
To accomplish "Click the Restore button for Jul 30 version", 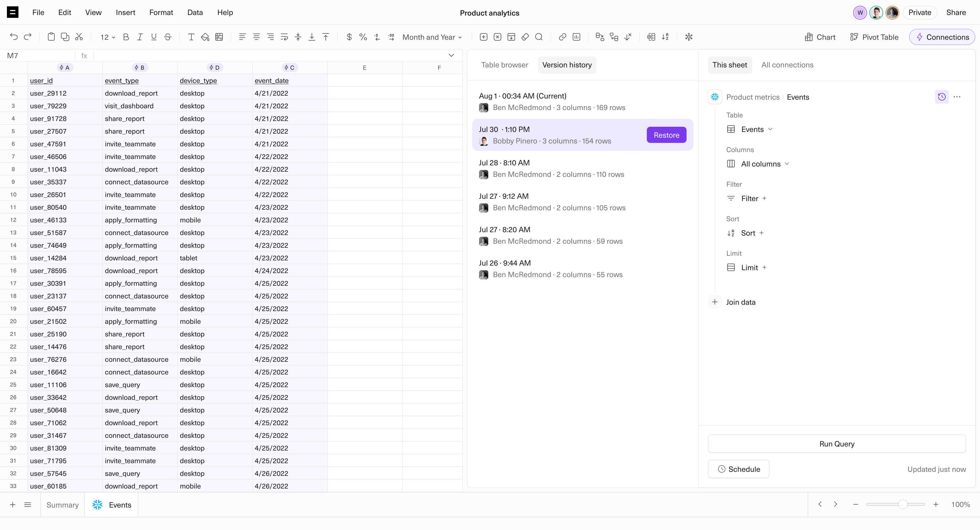I will (666, 135).
